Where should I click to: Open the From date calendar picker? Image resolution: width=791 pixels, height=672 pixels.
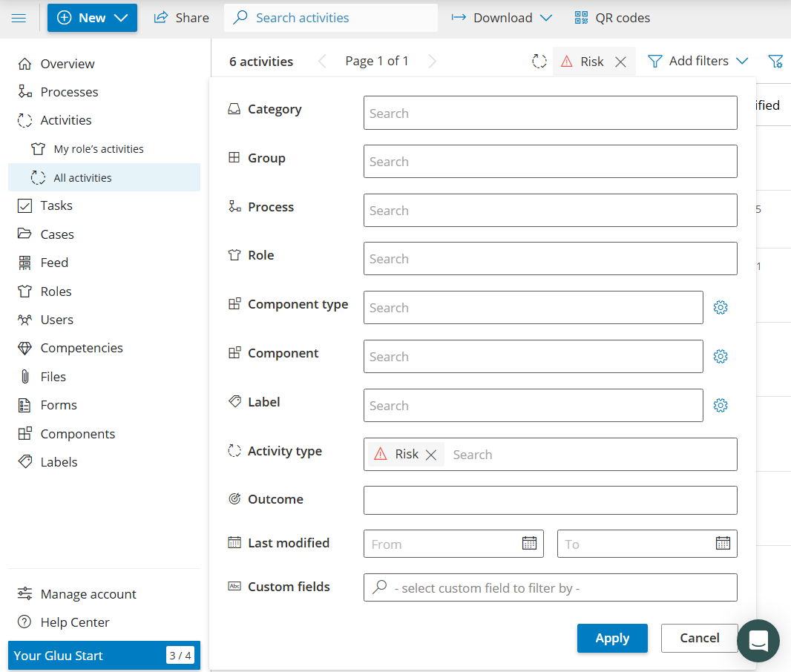[x=529, y=544]
